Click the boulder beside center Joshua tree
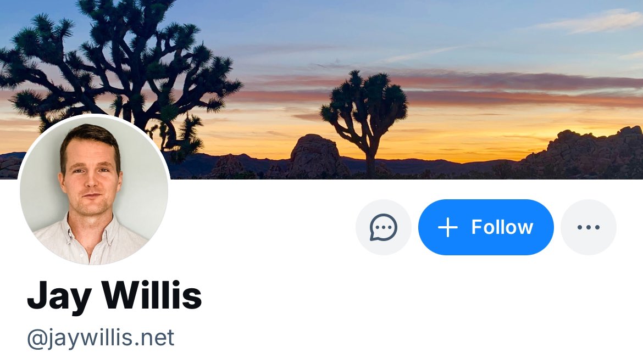Viewport: 643px width, 364px height. point(315,155)
